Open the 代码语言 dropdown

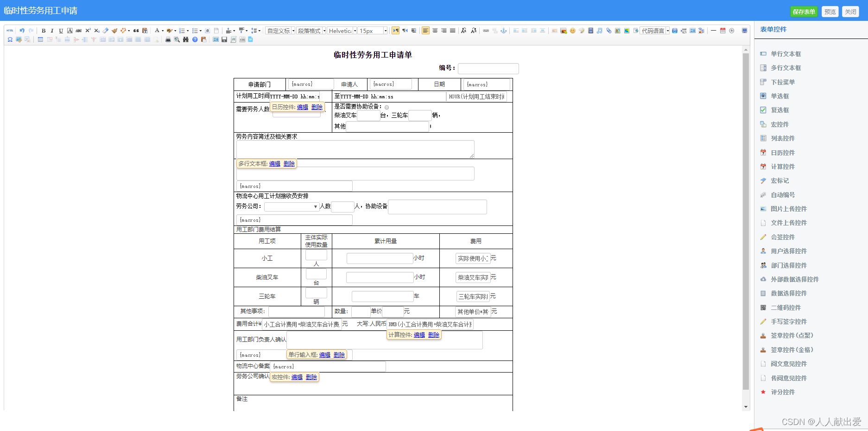655,31
